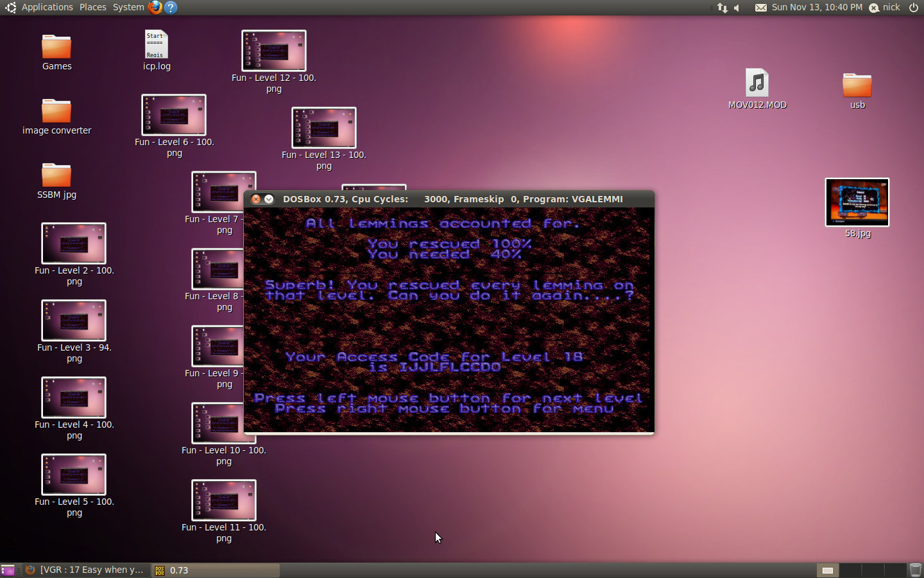The image size is (924, 578).
Task: Click the help icon in top panel
Action: pos(171,7)
